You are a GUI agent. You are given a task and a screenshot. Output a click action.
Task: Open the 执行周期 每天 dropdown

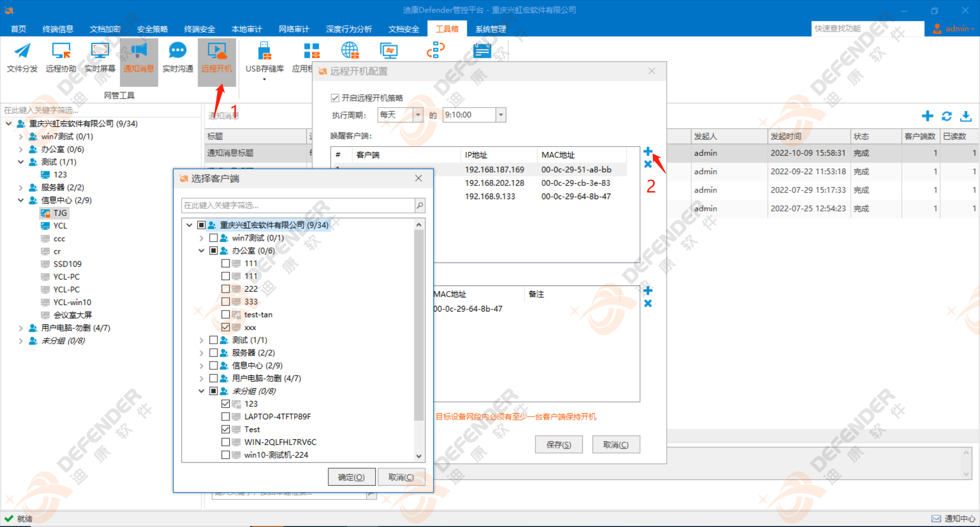tap(418, 115)
